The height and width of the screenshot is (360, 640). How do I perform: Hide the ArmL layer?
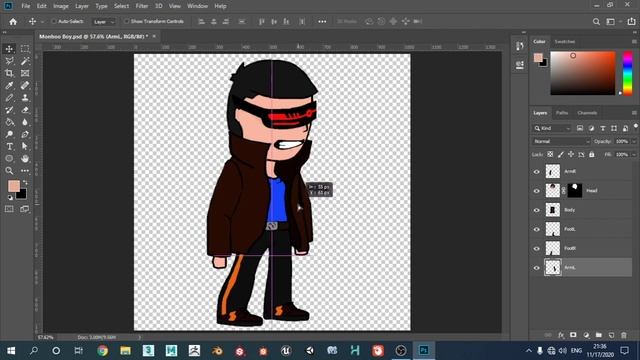(537, 268)
